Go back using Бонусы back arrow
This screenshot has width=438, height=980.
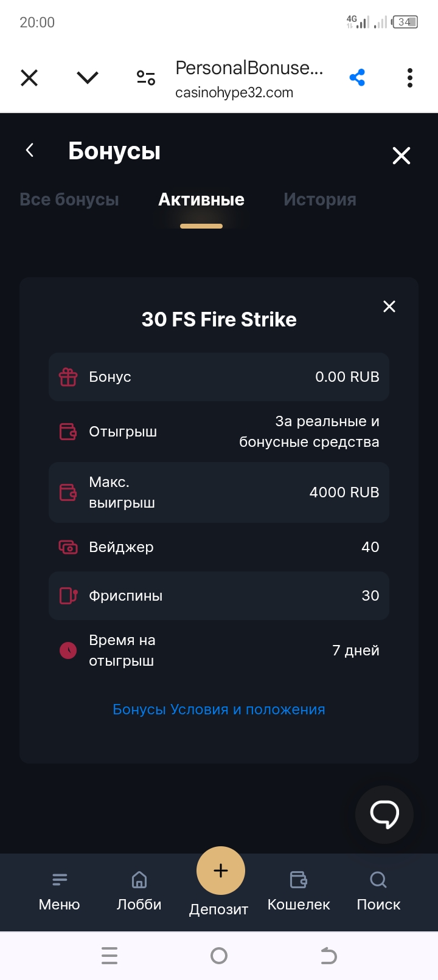coord(30,150)
